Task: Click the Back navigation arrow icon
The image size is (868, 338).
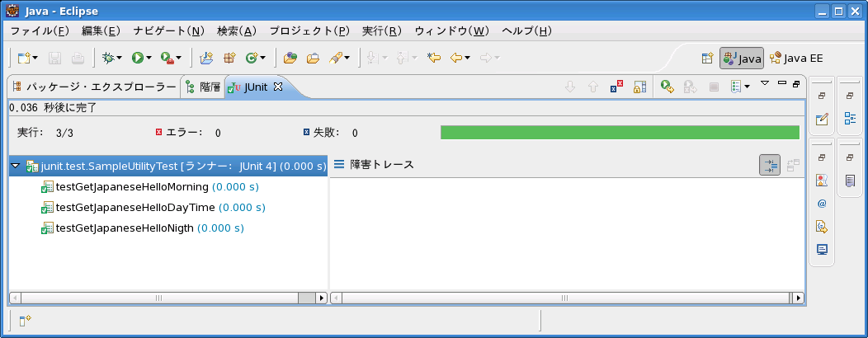Action: [x=456, y=58]
